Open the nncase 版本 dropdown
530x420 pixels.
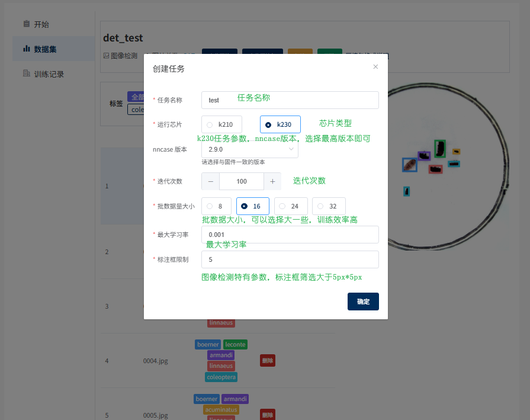pos(249,149)
